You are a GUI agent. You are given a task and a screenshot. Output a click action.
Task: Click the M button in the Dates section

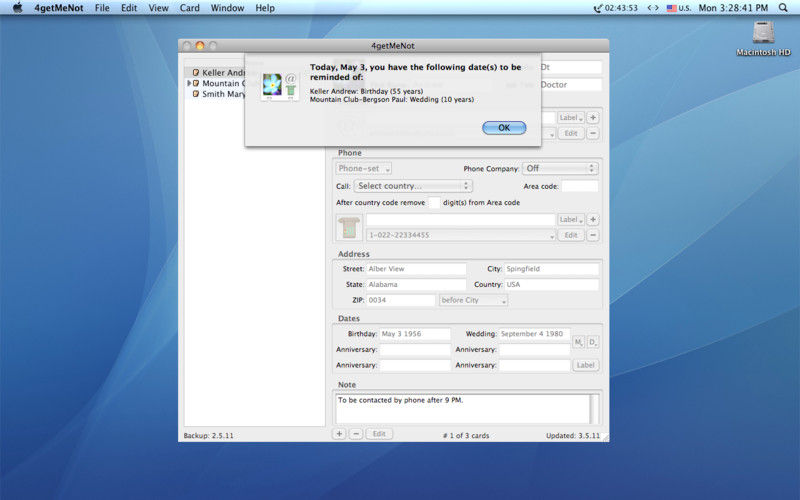click(578, 342)
